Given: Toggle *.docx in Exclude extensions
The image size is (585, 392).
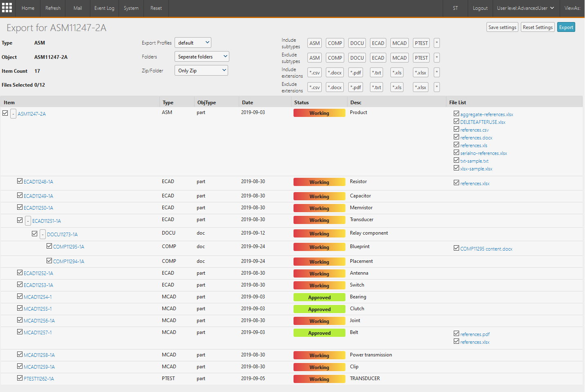Looking at the screenshot, I should click(335, 87).
